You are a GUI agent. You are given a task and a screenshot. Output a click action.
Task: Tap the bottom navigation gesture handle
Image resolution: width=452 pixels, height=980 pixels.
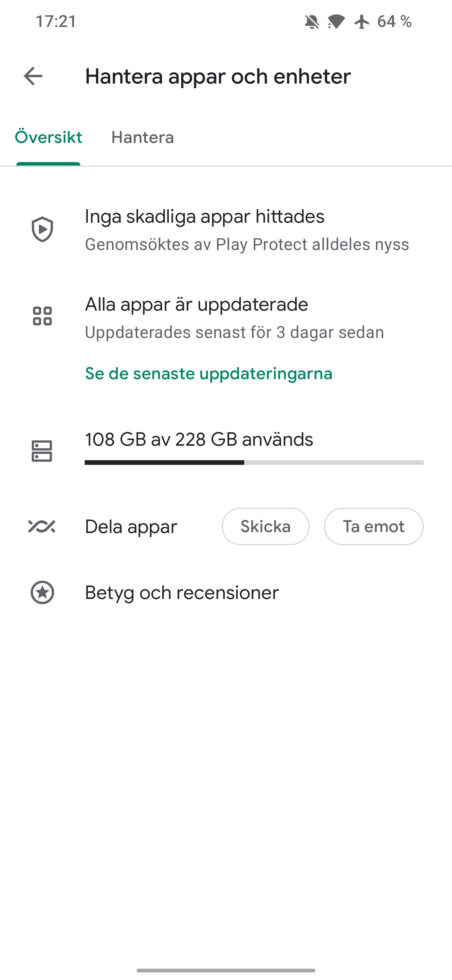[226, 970]
